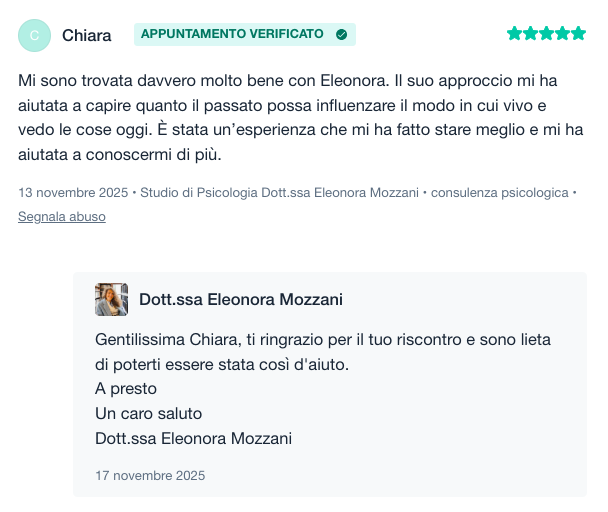Viewport: 608px width, 512px height.
Task: Click the first rating star
Action: tap(514, 34)
